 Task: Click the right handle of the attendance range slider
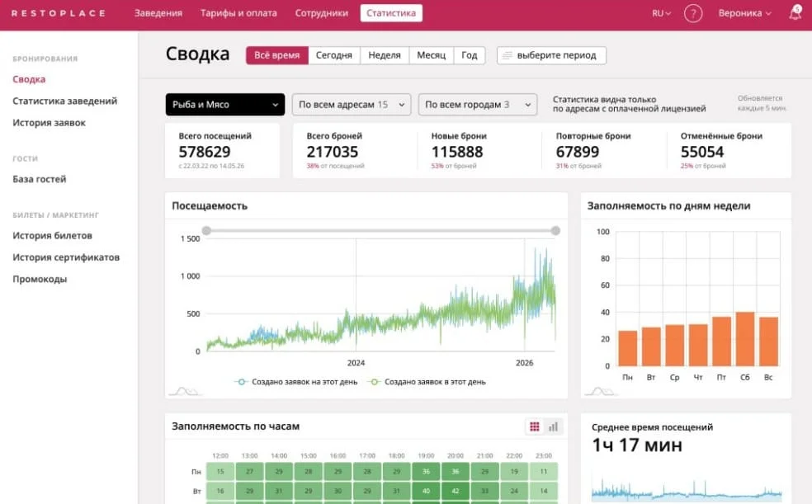(x=555, y=231)
